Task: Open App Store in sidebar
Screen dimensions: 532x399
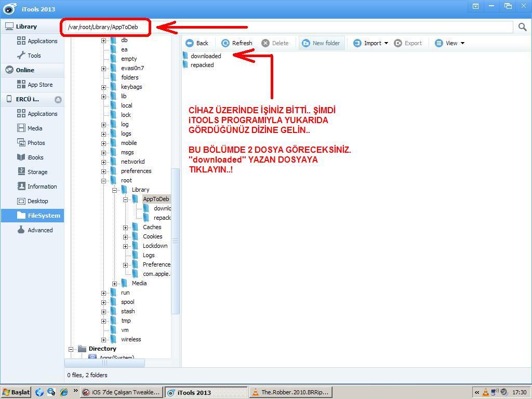Action: coord(35,85)
